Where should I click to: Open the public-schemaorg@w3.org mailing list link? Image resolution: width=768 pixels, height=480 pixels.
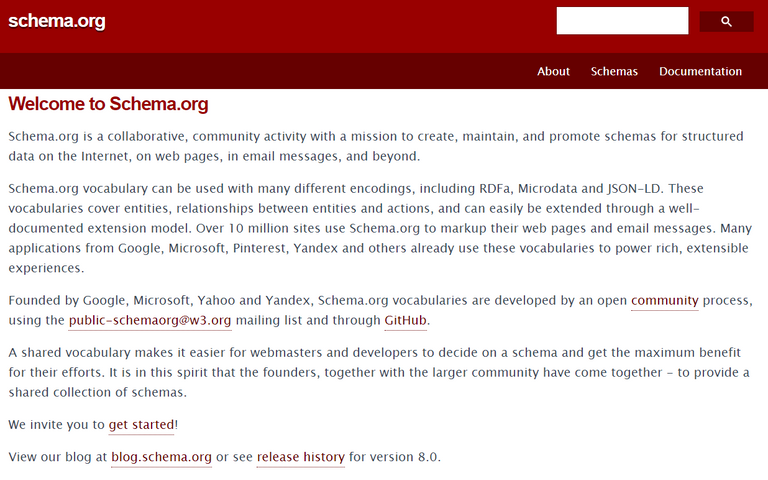point(150,320)
